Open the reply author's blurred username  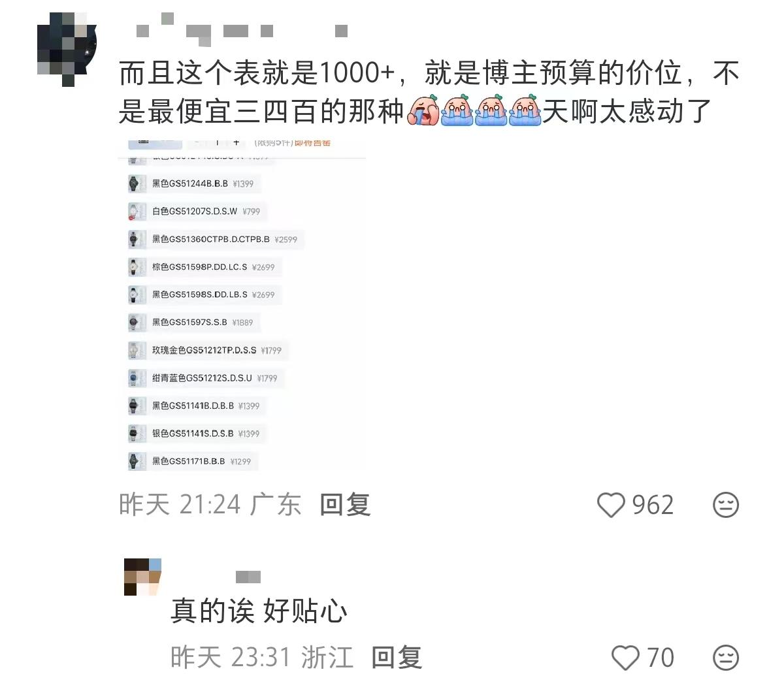click(x=248, y=577)
